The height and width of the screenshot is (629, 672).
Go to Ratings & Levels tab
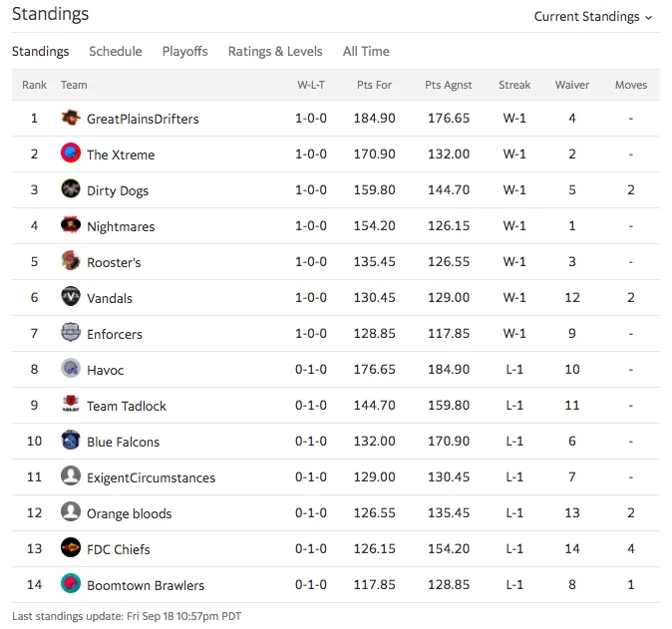tap(275, 52)
